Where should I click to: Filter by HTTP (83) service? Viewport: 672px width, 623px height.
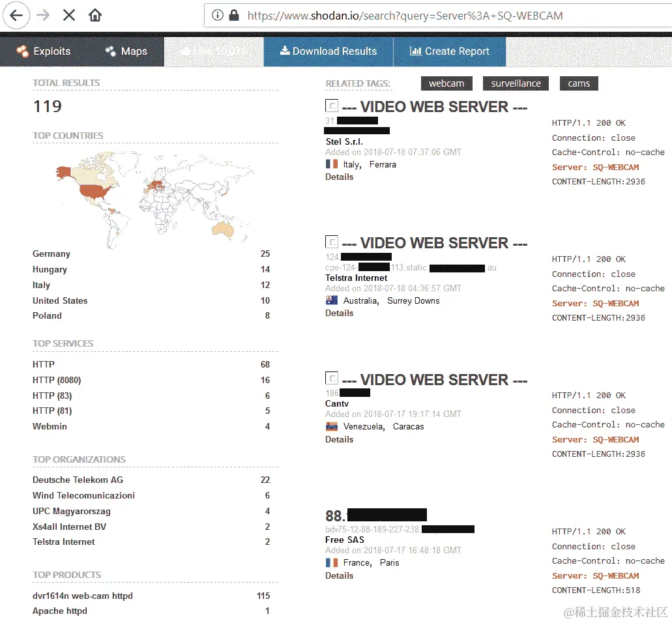click(52, 396)
